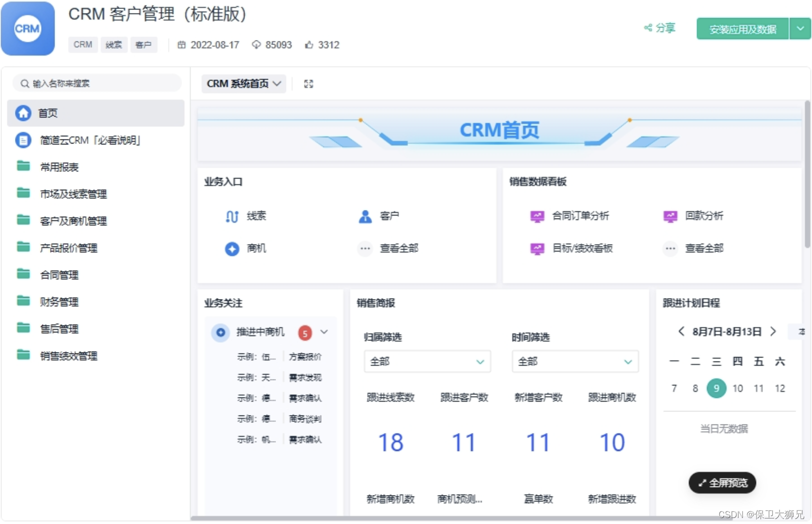The width and height of the screenshot is (812, 524).
Task: Click the 常用报表 folder icon
Action: 23,166
